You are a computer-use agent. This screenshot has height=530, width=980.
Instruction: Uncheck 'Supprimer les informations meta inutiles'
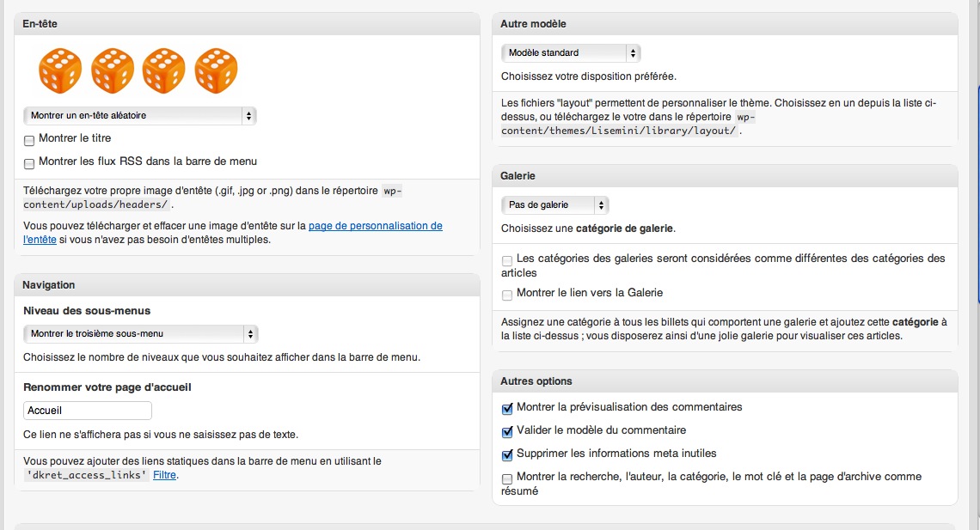click(x=507, y=455)
